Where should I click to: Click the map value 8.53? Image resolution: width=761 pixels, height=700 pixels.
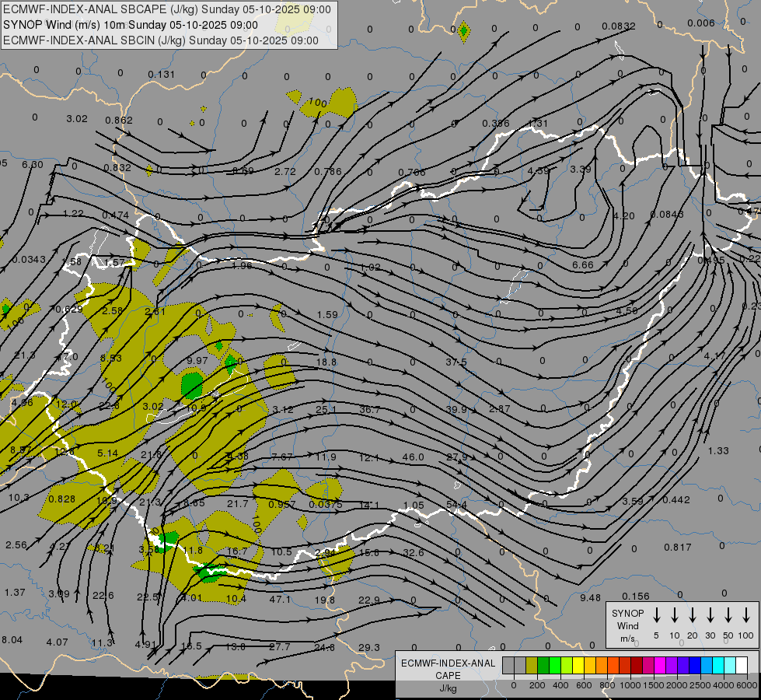click(x=111, y=358)
